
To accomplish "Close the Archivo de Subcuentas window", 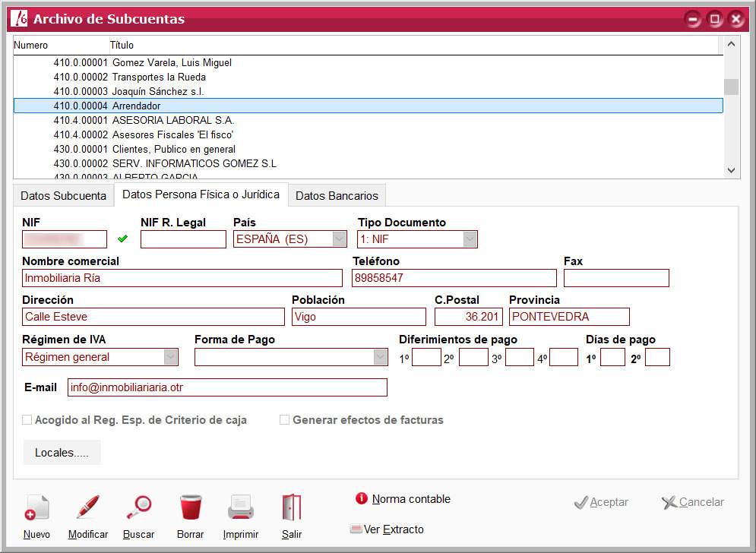I will click(736, 19).
